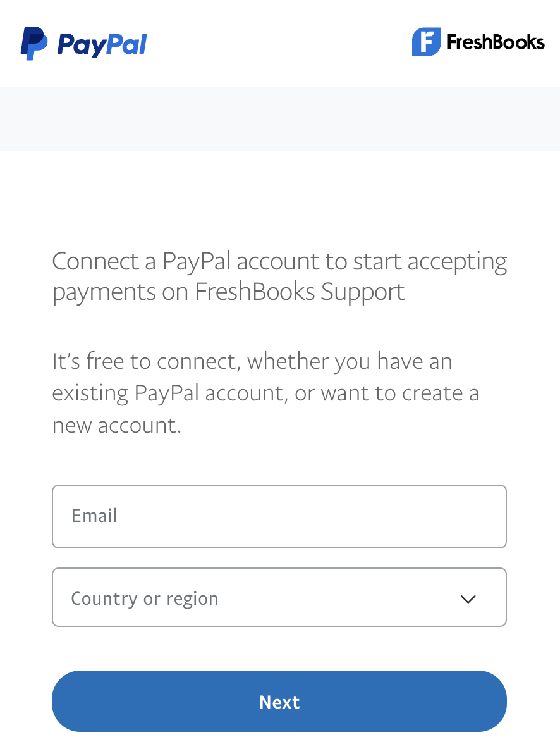Click the header bar PayPal branding area
The image size is (560, 749).
click(x=82, y=43)
